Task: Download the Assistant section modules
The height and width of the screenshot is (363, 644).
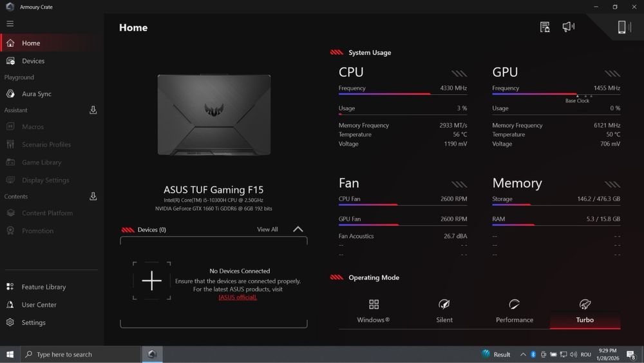Action: point(93,110)
